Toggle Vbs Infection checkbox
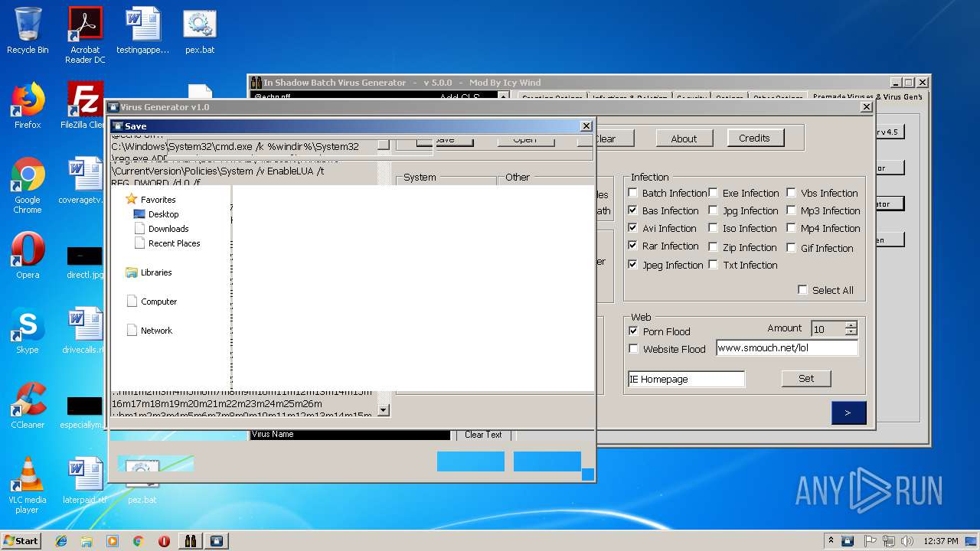 pos(791,193)
